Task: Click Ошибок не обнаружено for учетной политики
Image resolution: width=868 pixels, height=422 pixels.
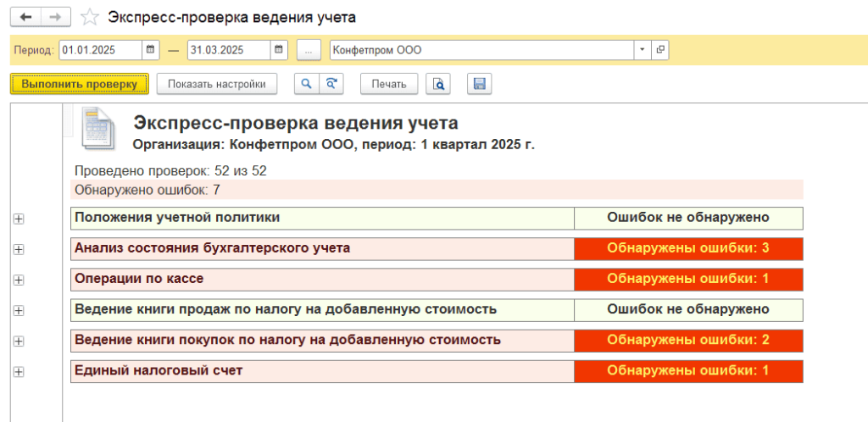Action: (x=688, y=218)
